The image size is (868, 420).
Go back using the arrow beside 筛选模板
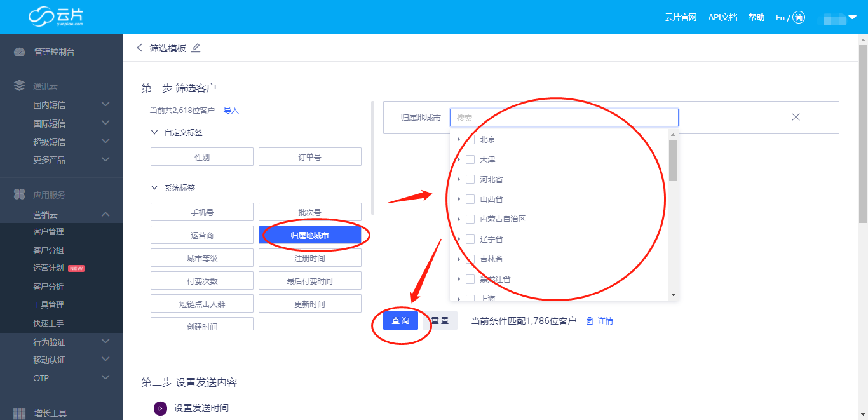[140, 48]
